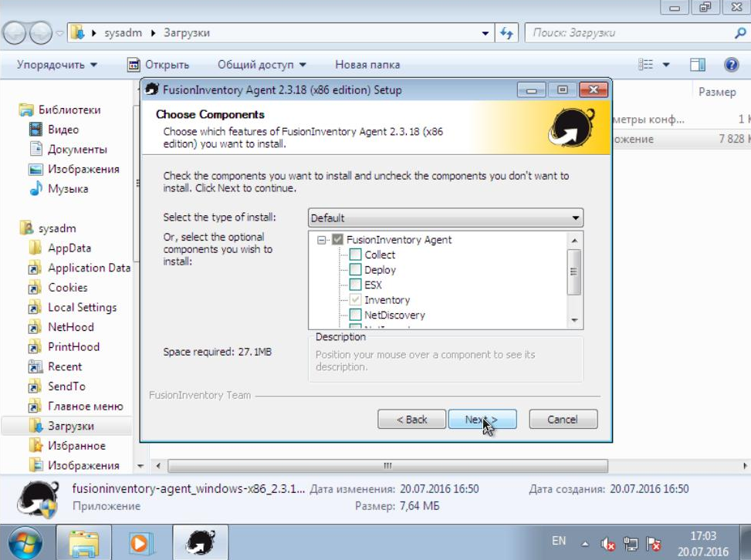Click the Размер column header in Explorer
The height and width of the screenshot is (560, 751).
click(x=717, y=92)
